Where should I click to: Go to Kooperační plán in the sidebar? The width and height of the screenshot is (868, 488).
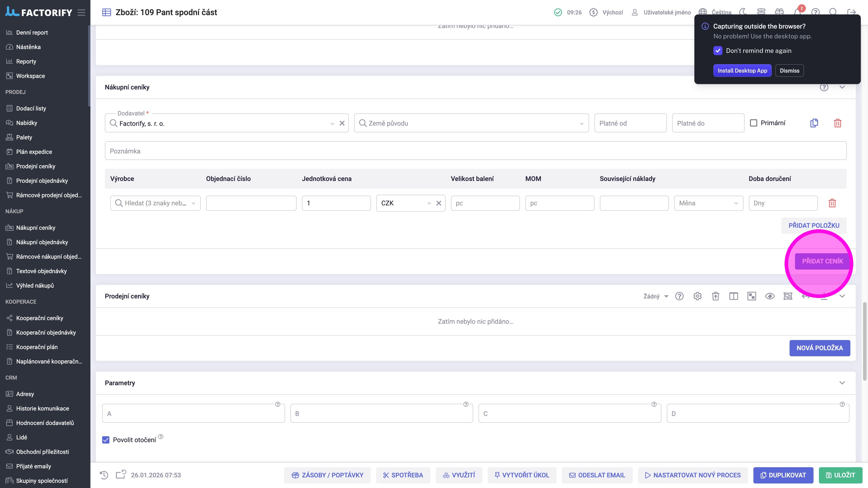pyautogui.click(x=37, y=347)
